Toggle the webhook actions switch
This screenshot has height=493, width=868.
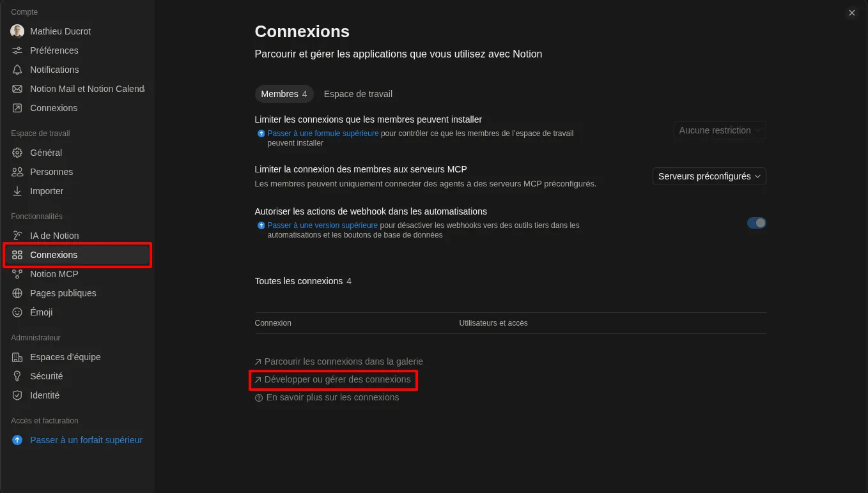coord(756,223)
